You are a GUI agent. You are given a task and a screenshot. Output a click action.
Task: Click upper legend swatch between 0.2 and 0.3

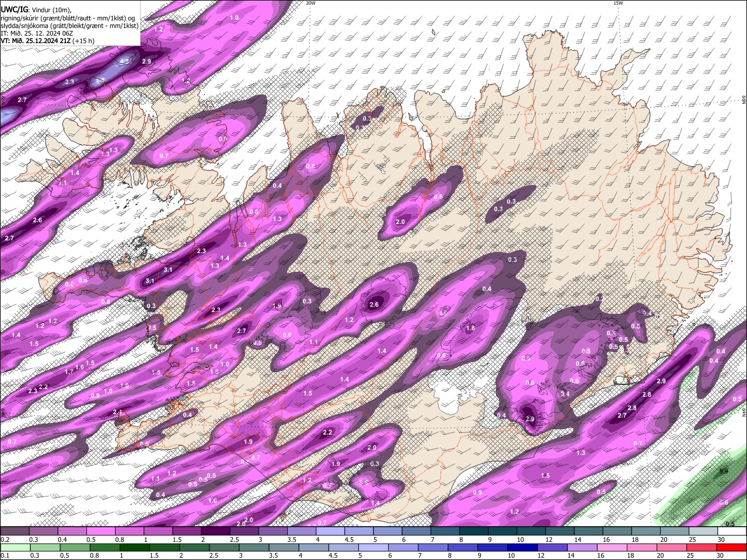[15, 531]
